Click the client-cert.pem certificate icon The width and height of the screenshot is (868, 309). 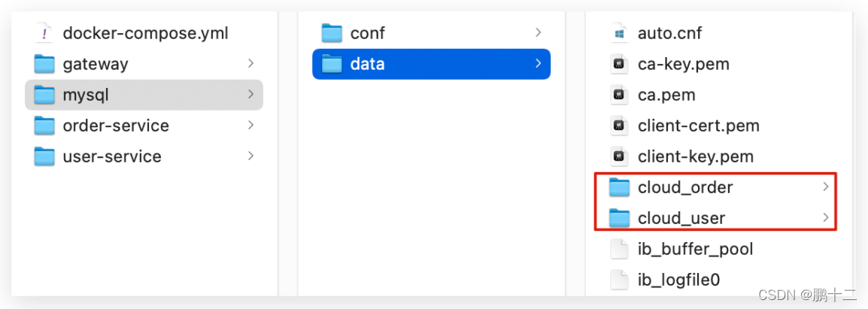(619, 126)
